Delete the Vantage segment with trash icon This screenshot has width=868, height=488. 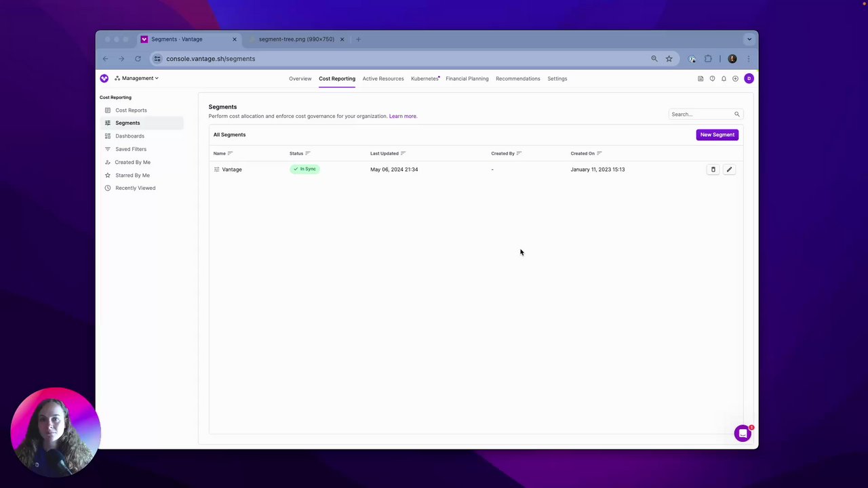[713, 170]
